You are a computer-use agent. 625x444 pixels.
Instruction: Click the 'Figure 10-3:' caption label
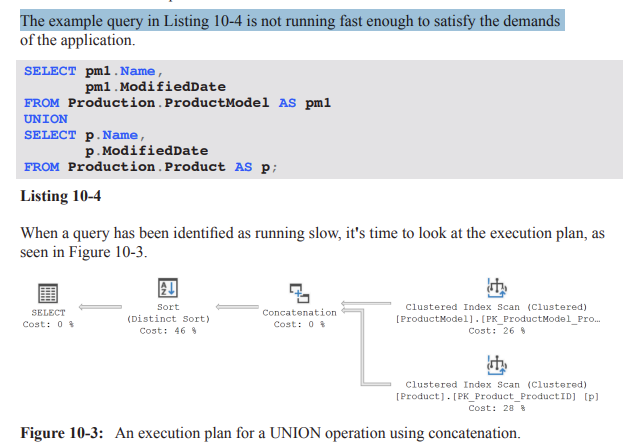point(64,433)
